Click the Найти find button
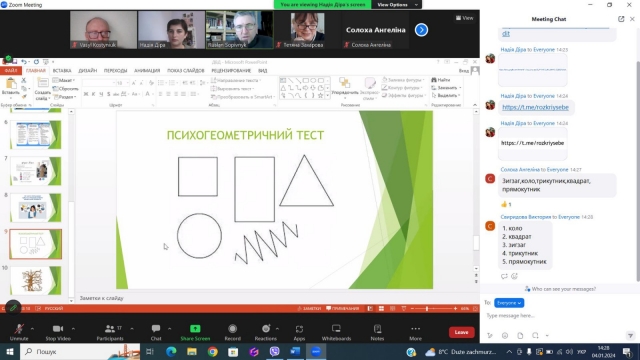 (x=441, y=80)
